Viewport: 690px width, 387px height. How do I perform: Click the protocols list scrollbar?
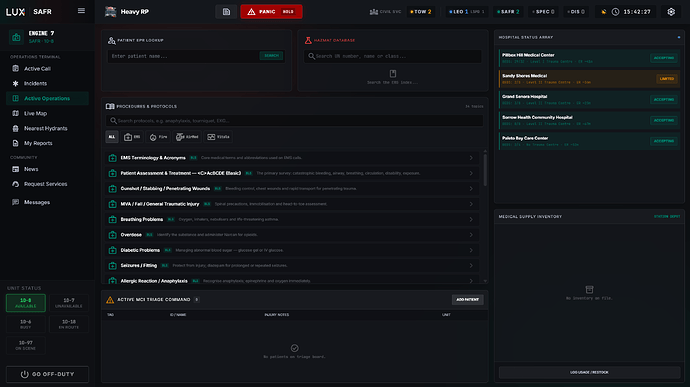(485, 170)
